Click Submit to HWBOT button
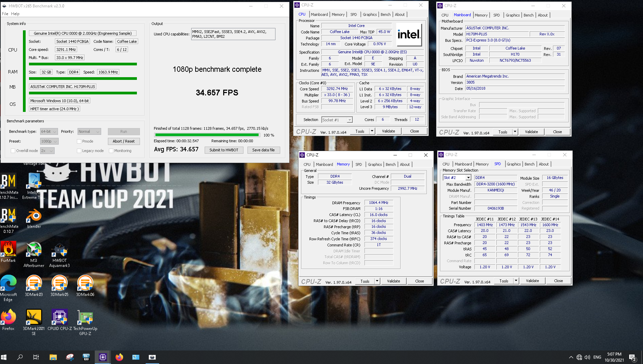643x364 pixels. pos(224,150)
